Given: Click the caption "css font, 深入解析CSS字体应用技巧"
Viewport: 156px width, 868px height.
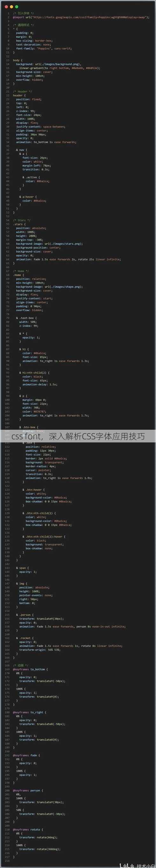Looking at the screenshot, I should tap(78, 437).
